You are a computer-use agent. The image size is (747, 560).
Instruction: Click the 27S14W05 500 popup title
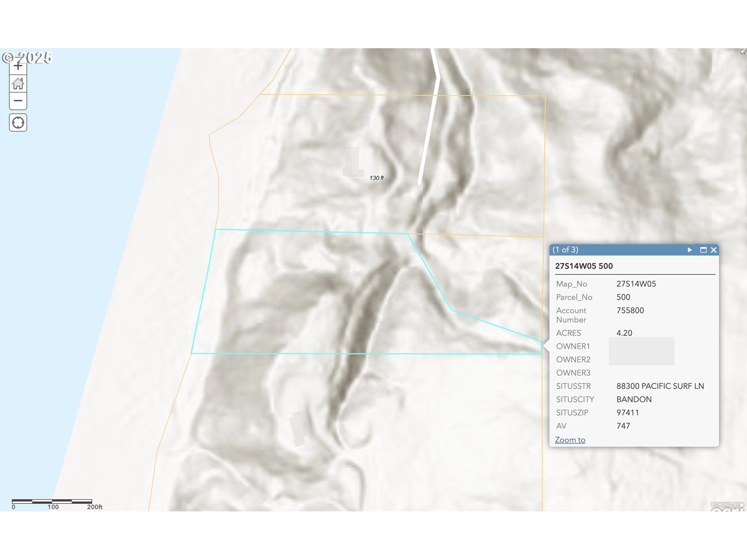pyautogui.click(x=584, y=266)
